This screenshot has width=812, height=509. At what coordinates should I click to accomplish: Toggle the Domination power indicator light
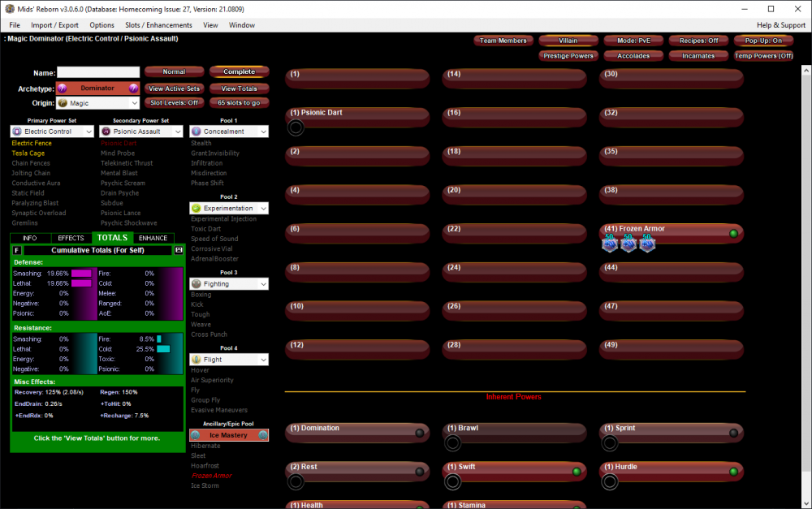[x=419, y=434]
